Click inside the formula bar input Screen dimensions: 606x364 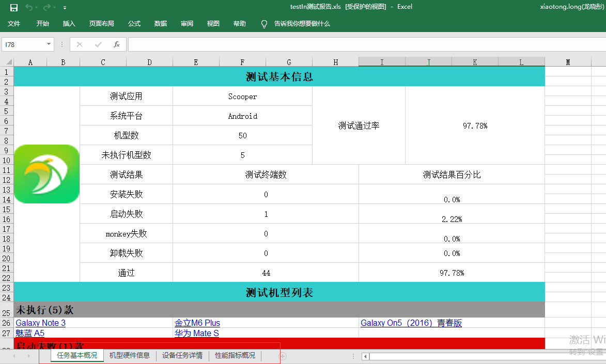point(367,44)
